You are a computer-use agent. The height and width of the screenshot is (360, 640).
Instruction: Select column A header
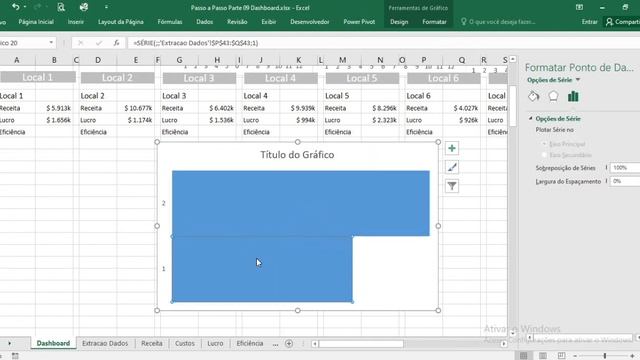[x=17, y=60]
